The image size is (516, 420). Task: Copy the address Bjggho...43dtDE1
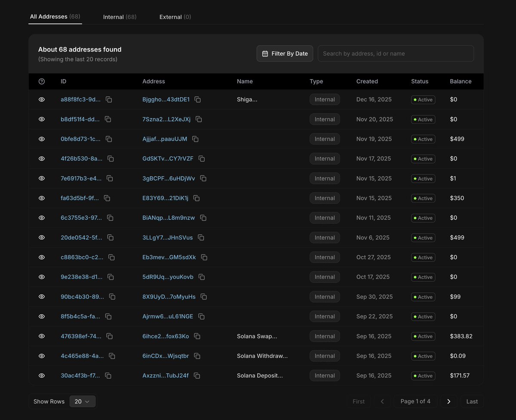[197, 99]
